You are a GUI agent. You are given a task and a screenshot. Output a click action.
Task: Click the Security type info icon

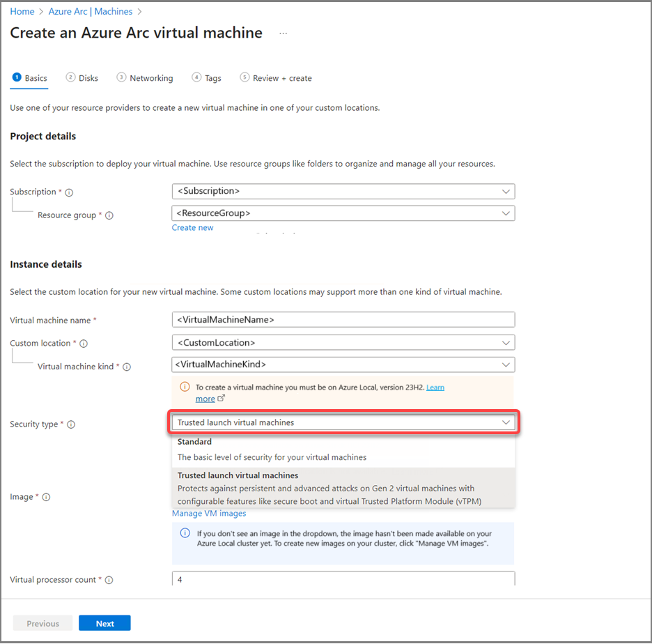[71, 424]
